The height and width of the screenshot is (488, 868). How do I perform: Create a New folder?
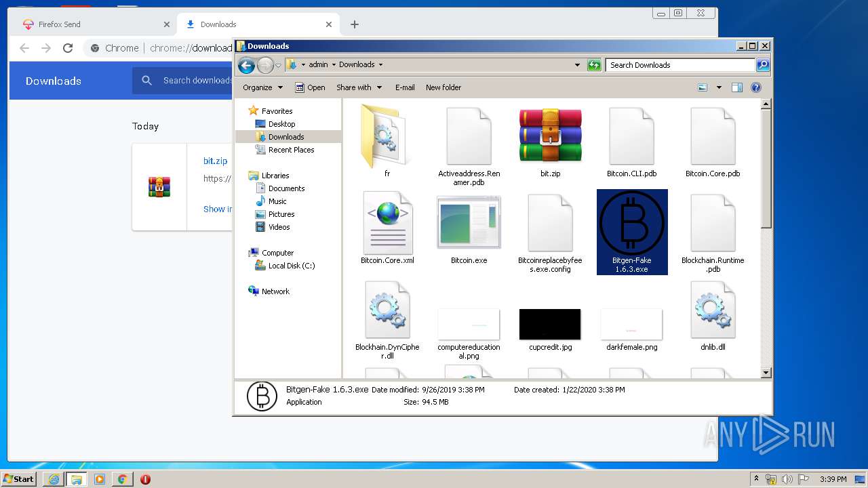443,87
